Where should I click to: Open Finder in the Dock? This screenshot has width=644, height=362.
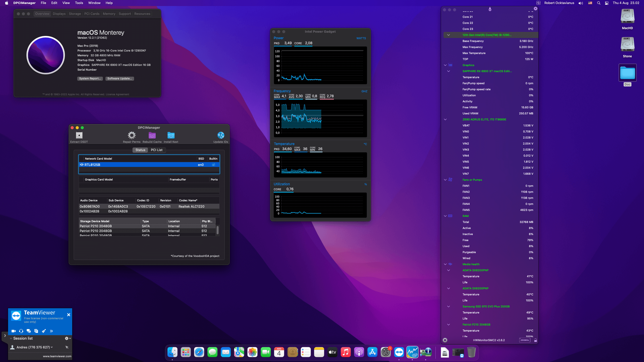[x=172, y=352]
